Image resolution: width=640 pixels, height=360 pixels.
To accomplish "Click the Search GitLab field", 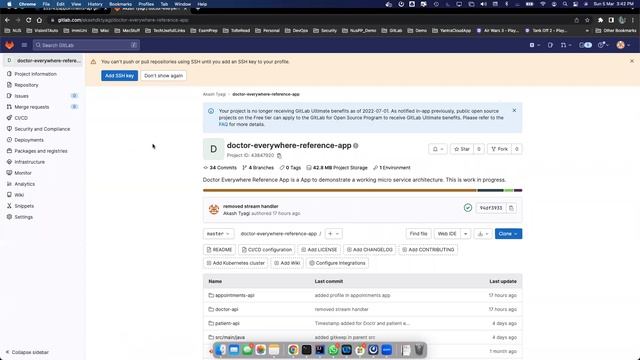I will [86, 45].
